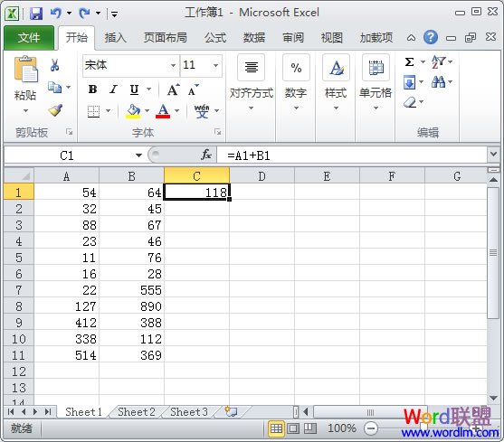Click the Save disk icon
This screenshot has height=442, width=504.
click(36, 14)
